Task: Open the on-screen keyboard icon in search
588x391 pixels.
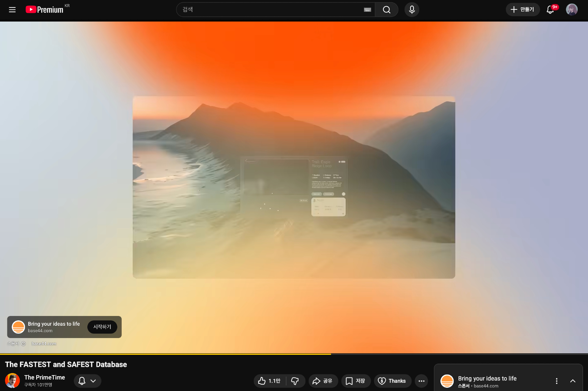Action: click(367, 10)
